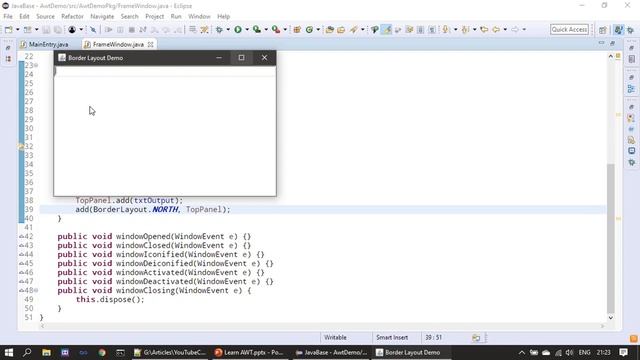Open the Back history dropdown arrow
Viewport: 640px width, 360px height.
click(x=505, y=29)
